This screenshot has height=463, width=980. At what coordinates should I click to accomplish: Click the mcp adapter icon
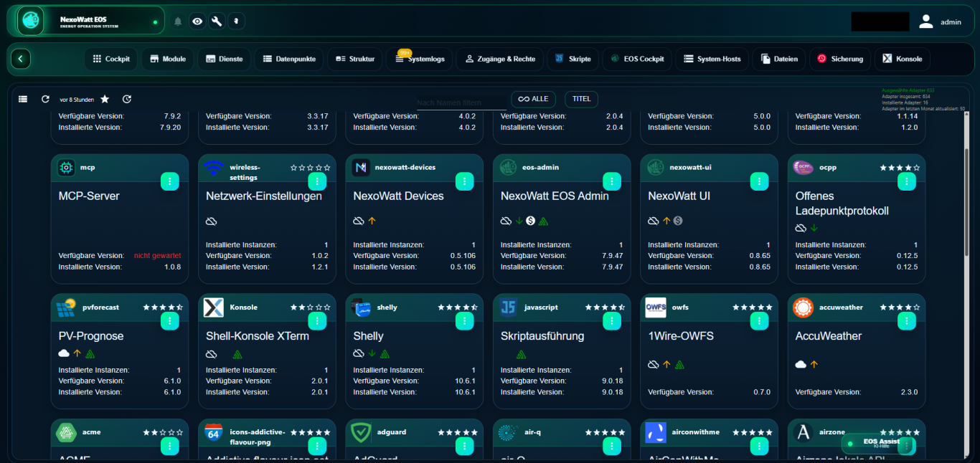pyautogui.click(x=67, y=168)
